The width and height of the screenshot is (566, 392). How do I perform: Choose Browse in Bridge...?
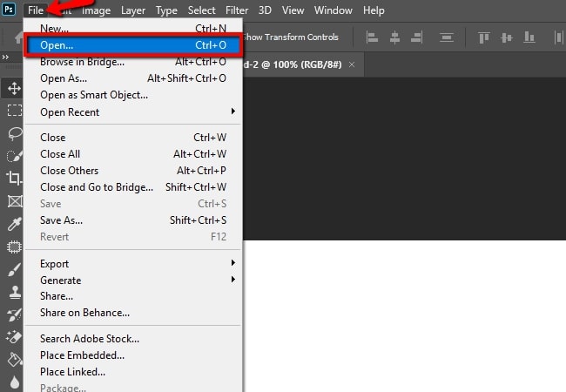tap(133, 62)
